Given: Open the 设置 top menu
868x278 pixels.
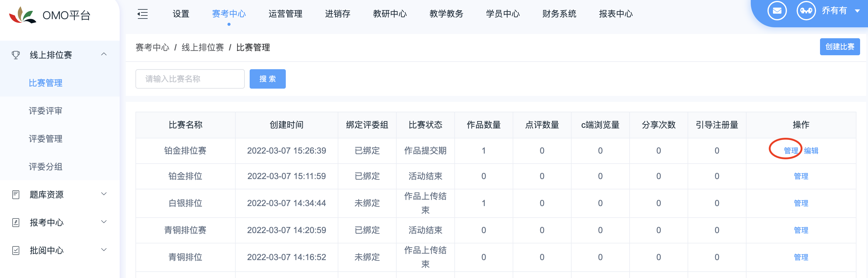Looking at the screenshot, I should (x=181, y=14).
